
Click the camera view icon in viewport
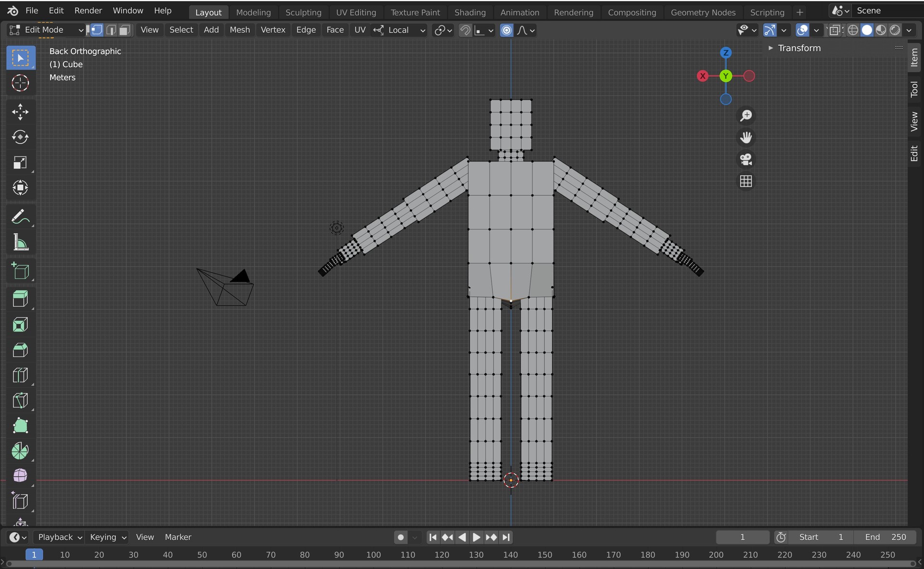[745, 160]
